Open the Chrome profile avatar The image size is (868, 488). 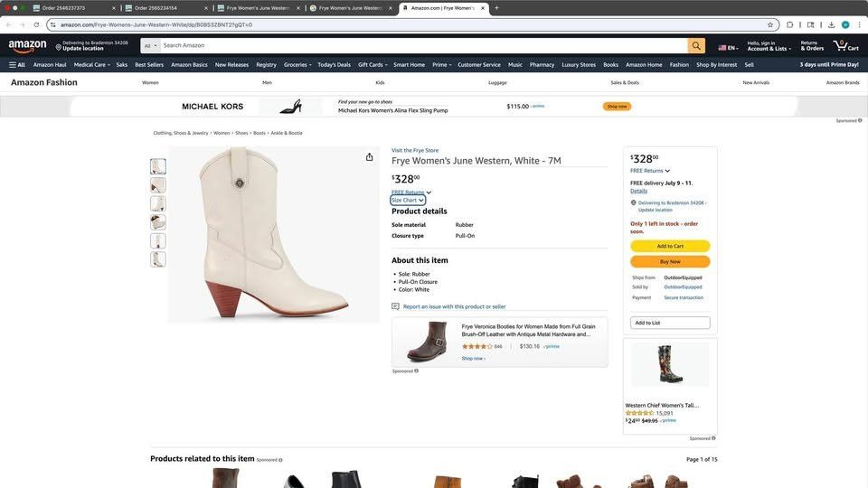click(x=845, y=25)
